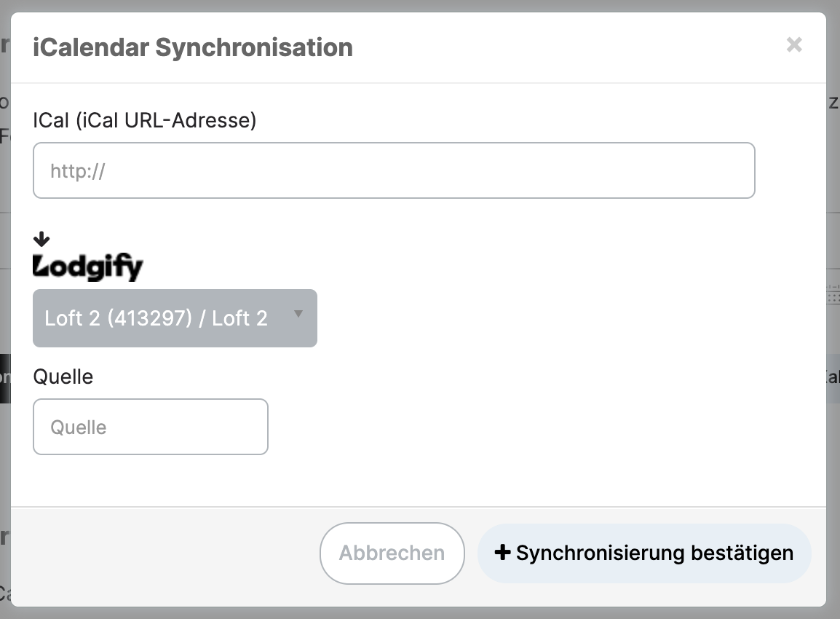Open the Loft 2 (413297) property dropdown
This screenshot has height=619, width=840.
click(175, 318)
